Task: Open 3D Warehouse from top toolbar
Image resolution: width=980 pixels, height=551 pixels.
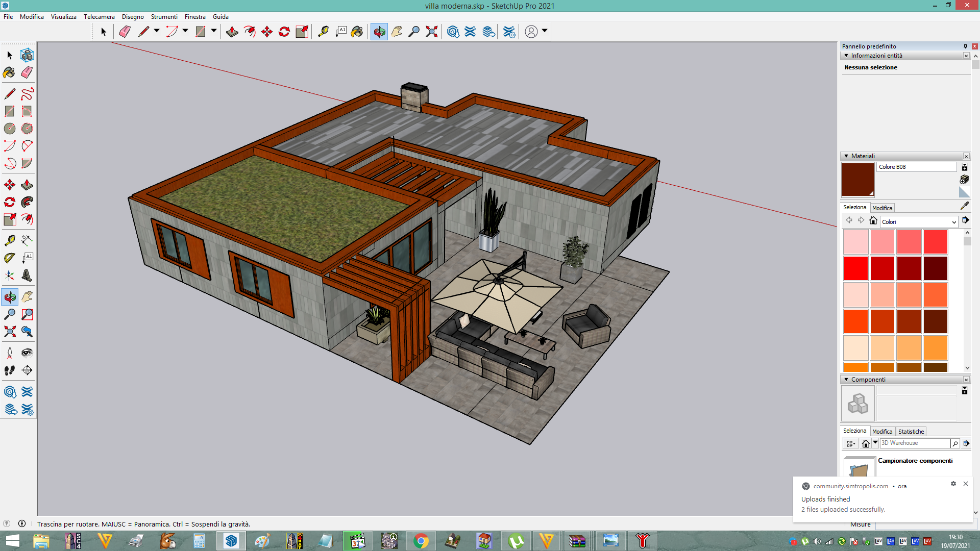Action: [453, 32]
